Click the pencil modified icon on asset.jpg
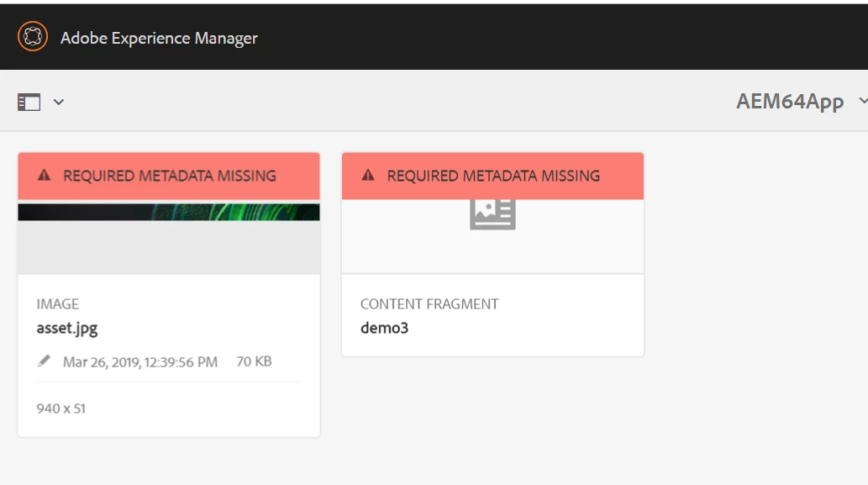 tap(44, 361)
